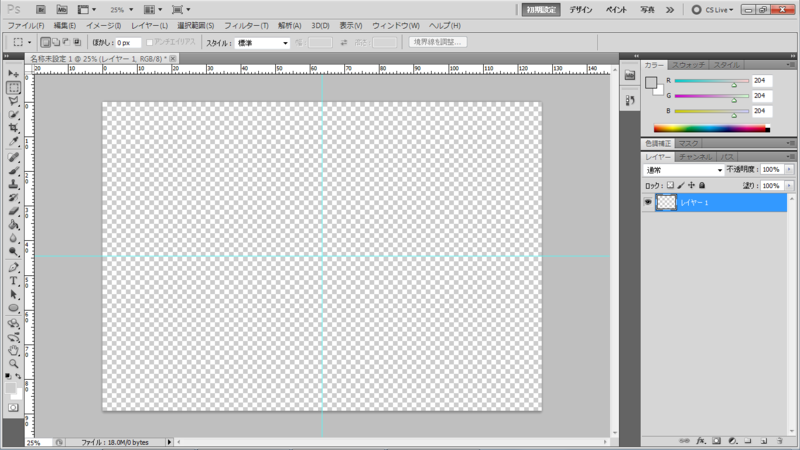
Task: Open the 不透明度 slider arrow
Action: 789,169
